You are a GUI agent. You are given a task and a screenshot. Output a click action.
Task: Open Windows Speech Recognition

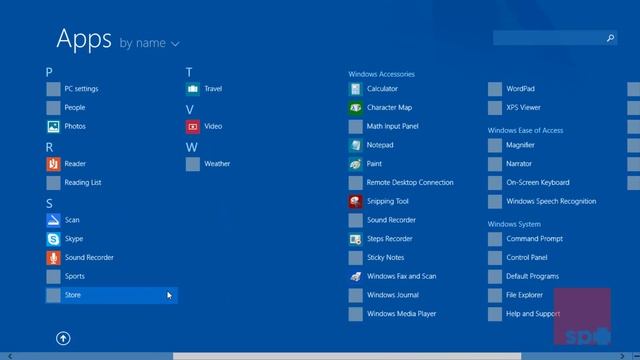point(542,202)
